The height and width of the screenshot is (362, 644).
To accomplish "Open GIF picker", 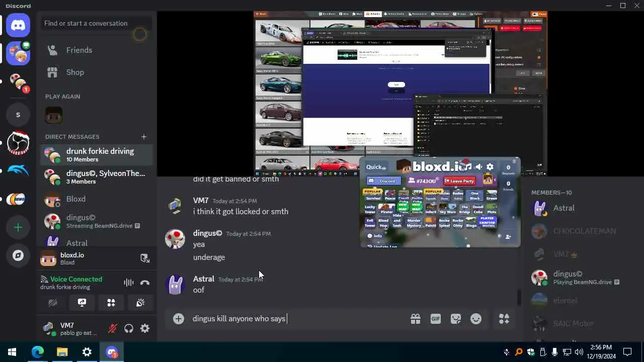I will (436, 319).
